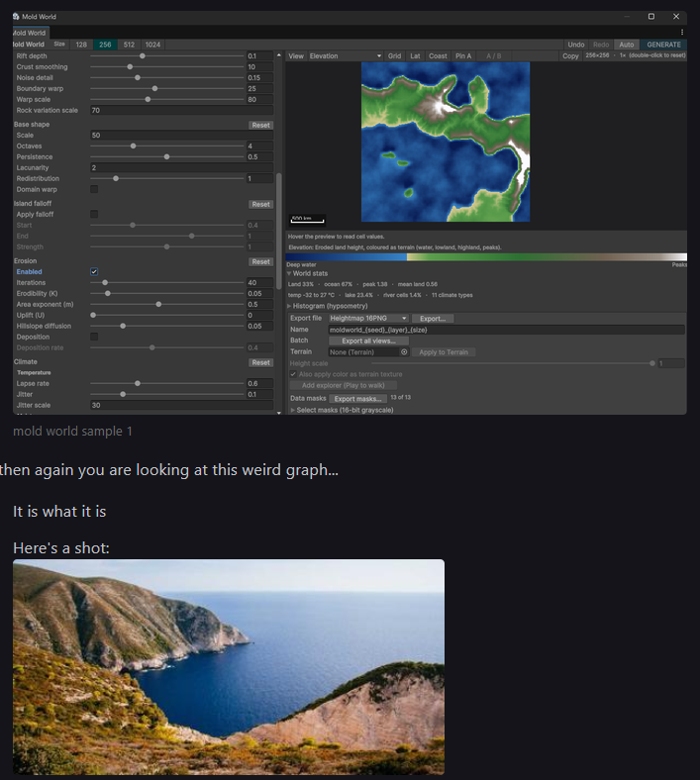This screenshot has height=780, width=700.
Task: Toggle the Lat overlay button
Action: pos(415,55)
